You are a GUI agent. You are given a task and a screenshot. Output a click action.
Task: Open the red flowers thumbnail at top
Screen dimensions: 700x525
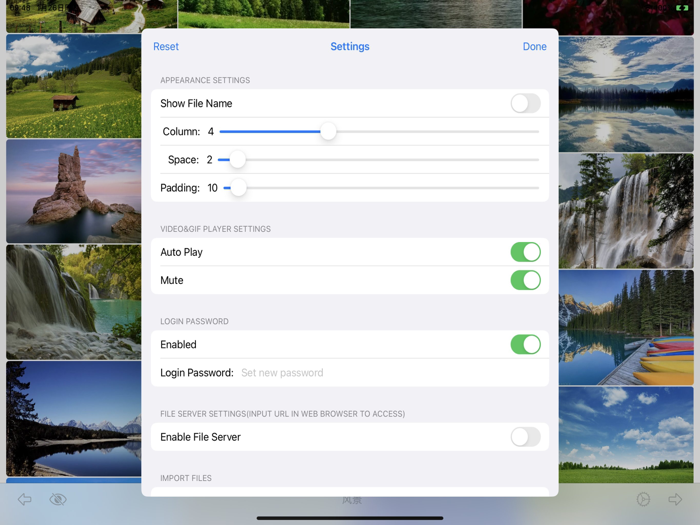[608, 17]
